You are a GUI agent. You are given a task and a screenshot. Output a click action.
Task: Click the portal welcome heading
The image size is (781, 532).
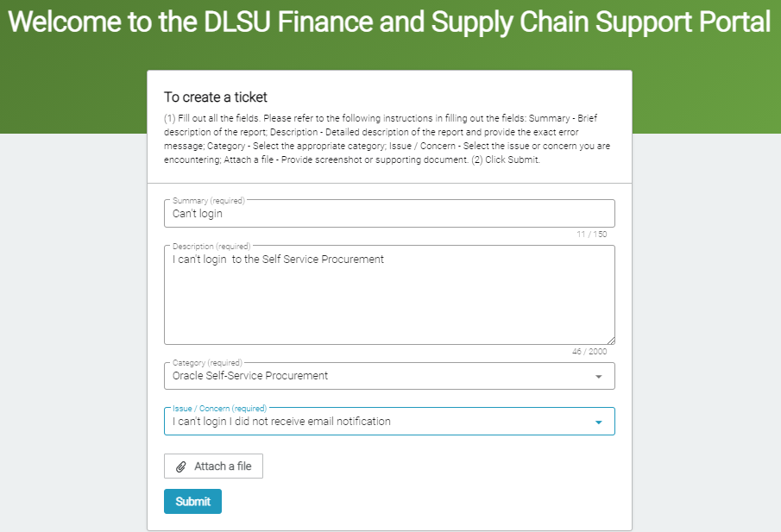390,22
